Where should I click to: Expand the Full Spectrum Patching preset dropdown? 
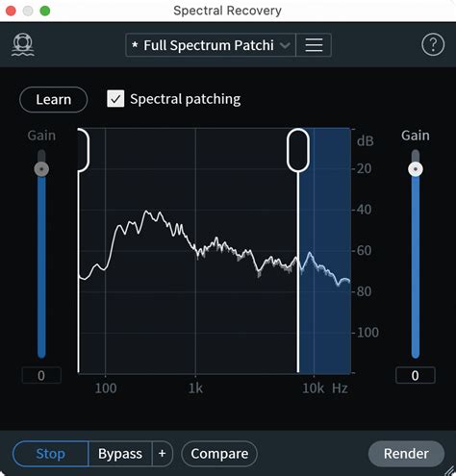(211, 45)
